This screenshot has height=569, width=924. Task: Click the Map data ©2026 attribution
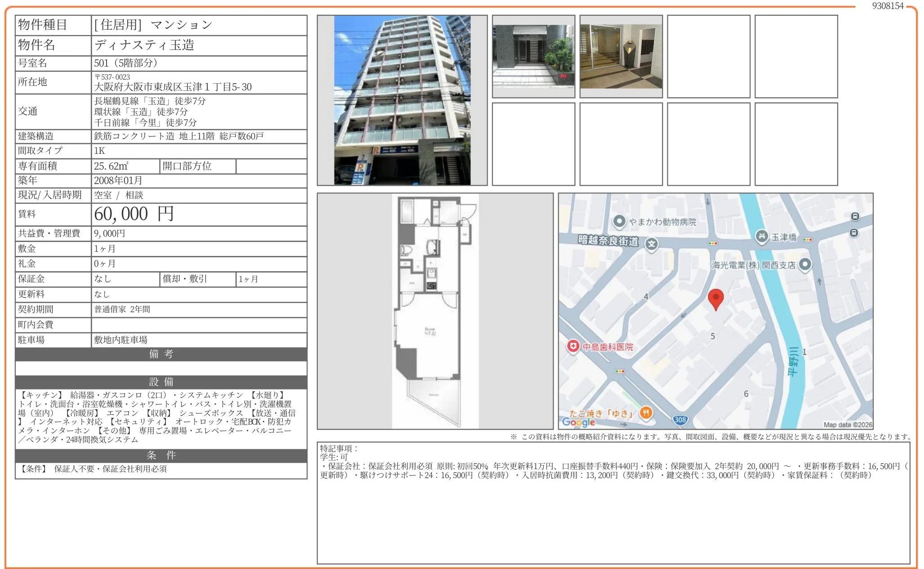tap(847, 425)
